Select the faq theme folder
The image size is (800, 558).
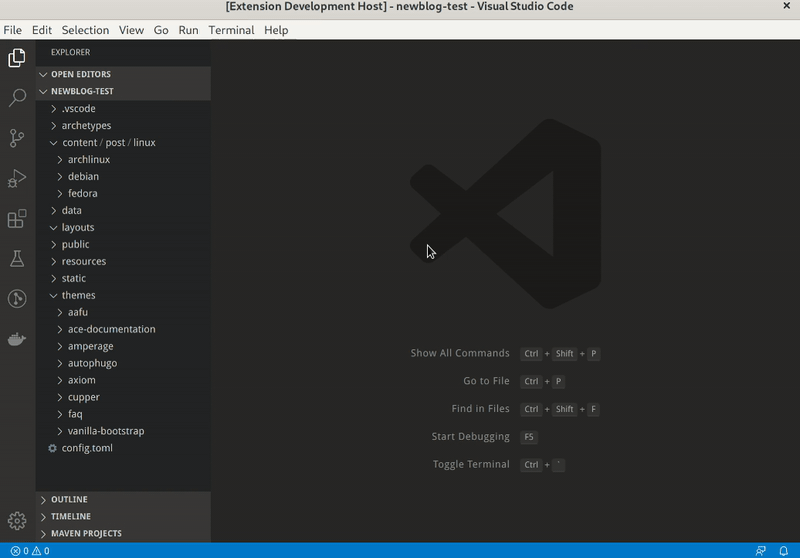pos(123,414)
